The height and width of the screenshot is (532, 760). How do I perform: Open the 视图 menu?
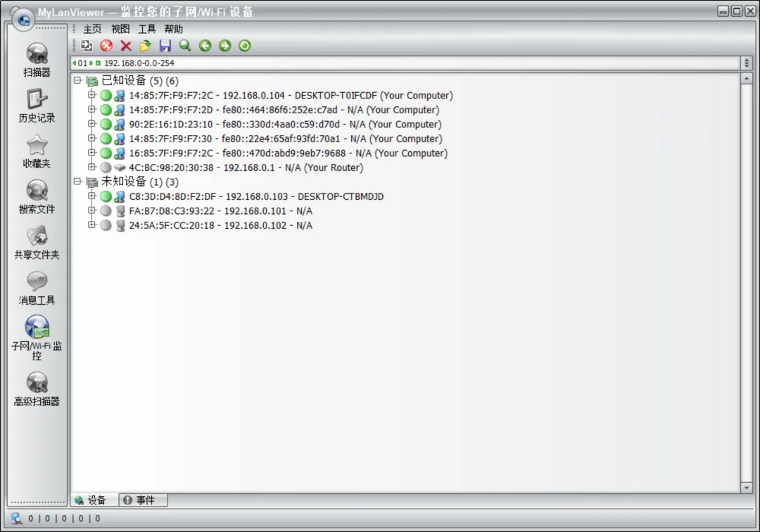point(120,29)
